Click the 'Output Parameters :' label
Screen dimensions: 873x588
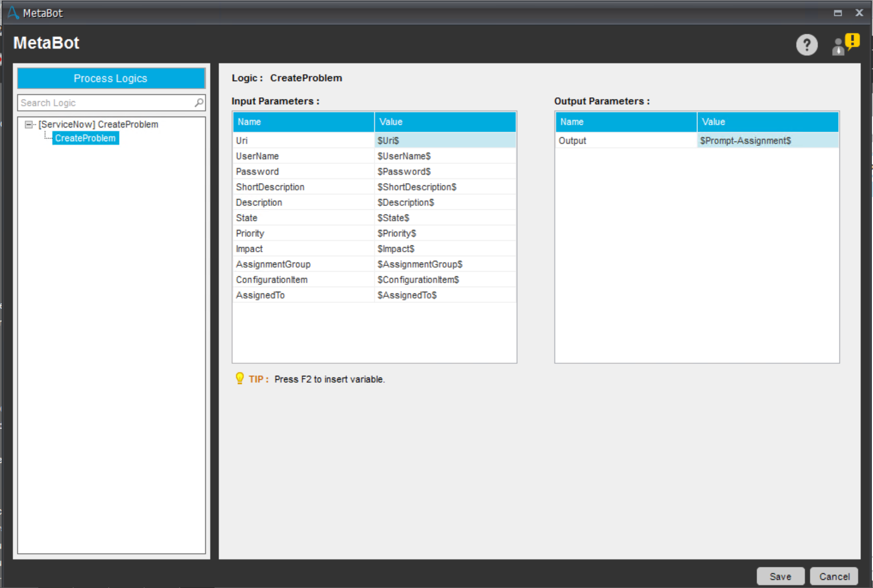602,101
